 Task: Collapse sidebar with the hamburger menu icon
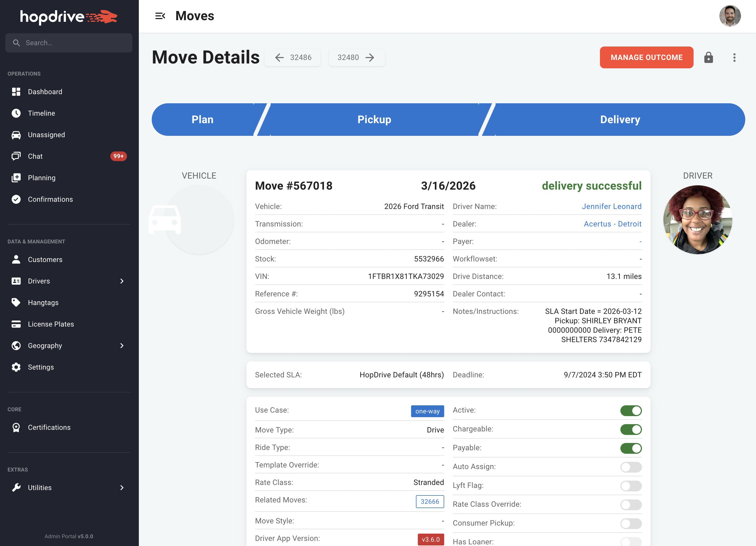click(160, 16)
